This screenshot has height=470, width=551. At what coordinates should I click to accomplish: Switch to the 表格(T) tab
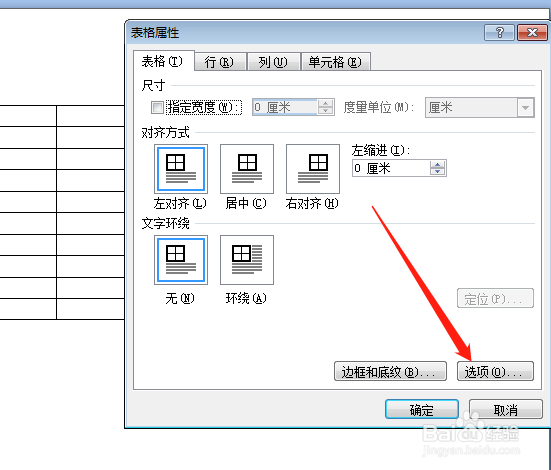click(x=163, y=61)
